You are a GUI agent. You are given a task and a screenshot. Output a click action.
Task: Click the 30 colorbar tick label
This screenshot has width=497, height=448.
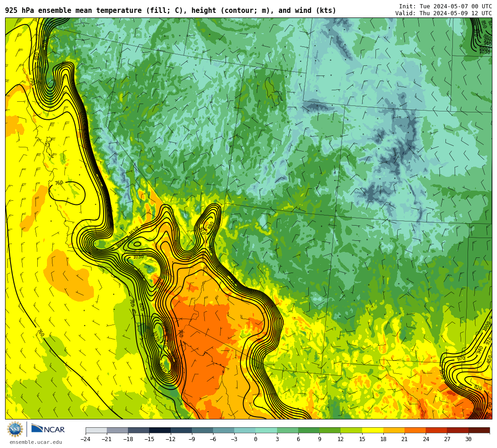coord(468,439)
